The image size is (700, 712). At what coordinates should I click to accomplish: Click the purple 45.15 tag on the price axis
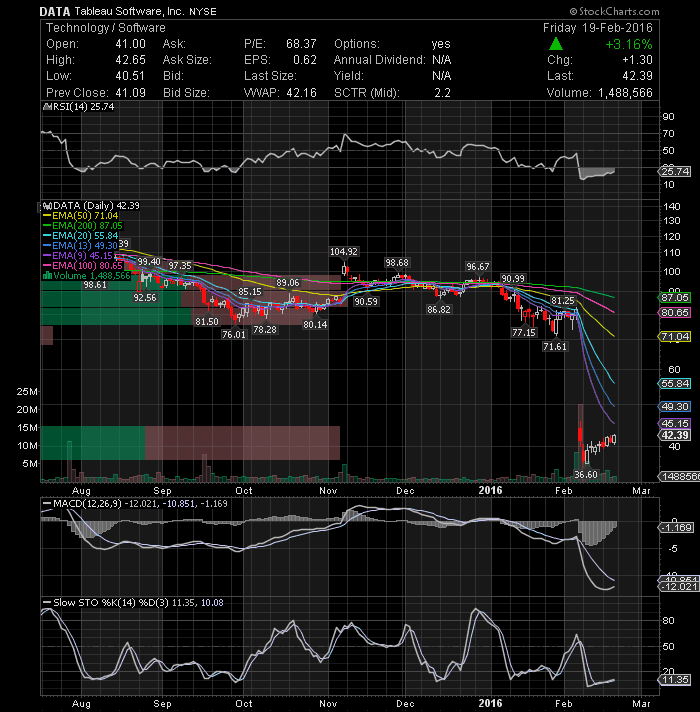(675, 423)
